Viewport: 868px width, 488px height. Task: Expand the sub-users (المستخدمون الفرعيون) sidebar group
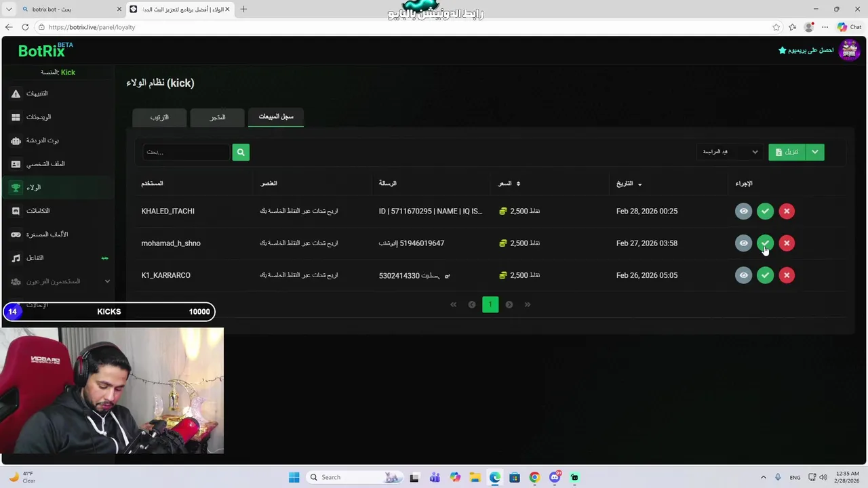(x=57, y=281)
